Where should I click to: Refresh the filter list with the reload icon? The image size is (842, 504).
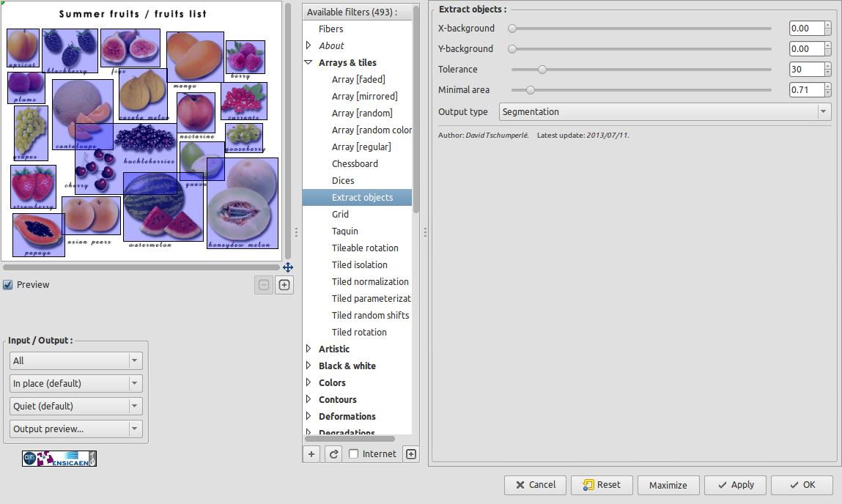pos(333,454)
